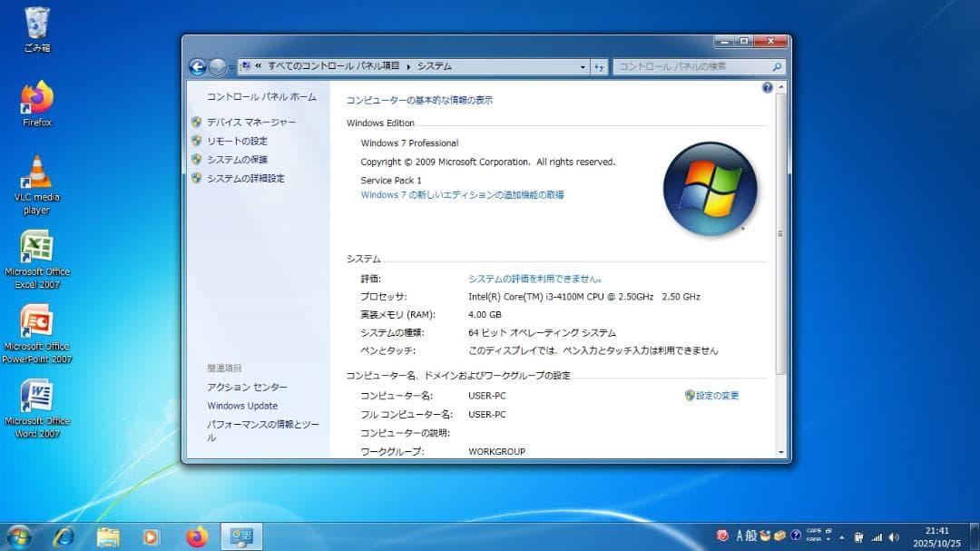980x551 pixels.
Task: Click the 設定の変更 link
Action: [x=716, y=395]
